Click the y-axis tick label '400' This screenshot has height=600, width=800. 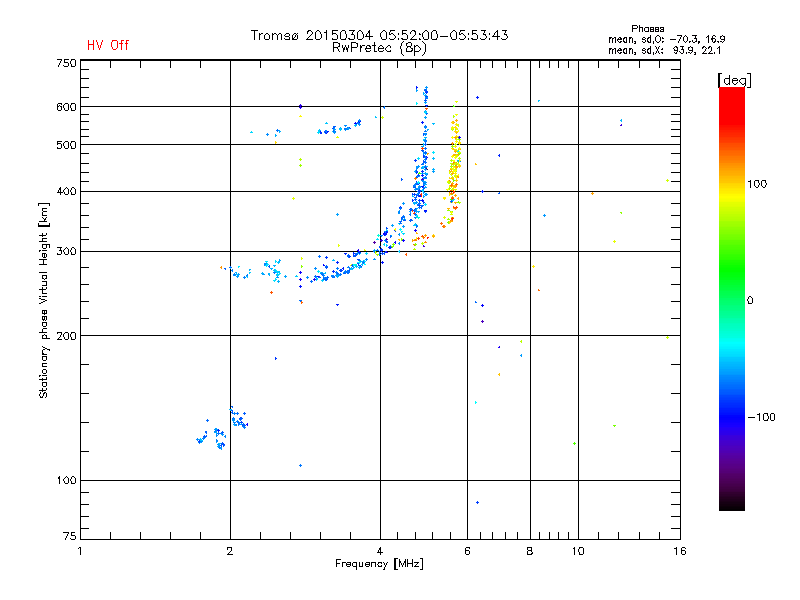point(66,192)
